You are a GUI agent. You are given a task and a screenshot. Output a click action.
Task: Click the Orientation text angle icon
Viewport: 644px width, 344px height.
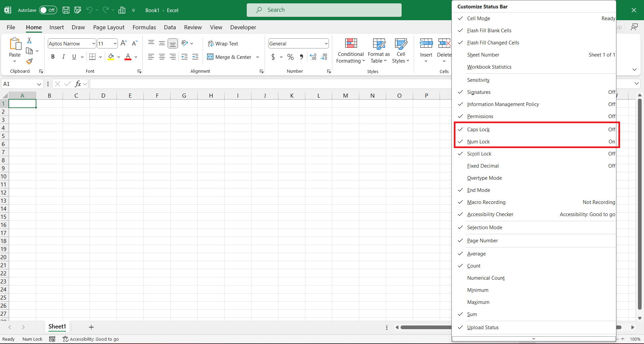pos(184,43)
